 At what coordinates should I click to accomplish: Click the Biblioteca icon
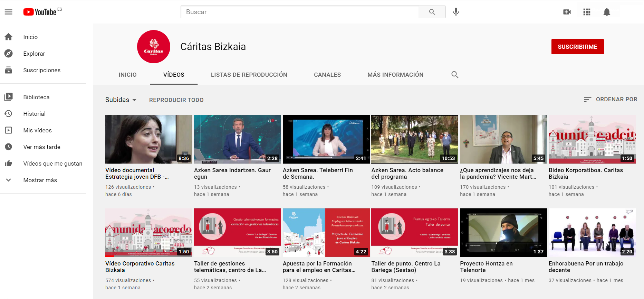point(9,97)
